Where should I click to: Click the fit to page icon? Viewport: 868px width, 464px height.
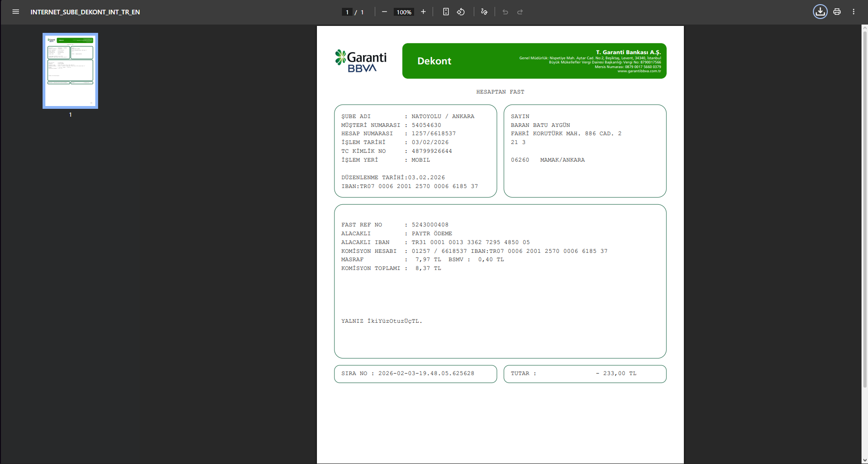coord(446,12)
